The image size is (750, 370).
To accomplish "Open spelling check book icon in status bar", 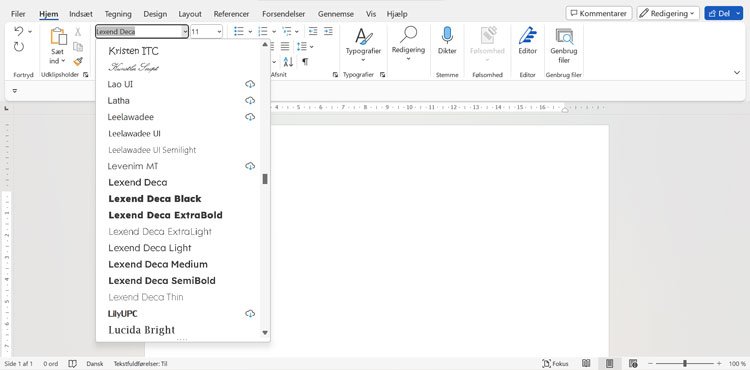I will (x=72, y=364).
